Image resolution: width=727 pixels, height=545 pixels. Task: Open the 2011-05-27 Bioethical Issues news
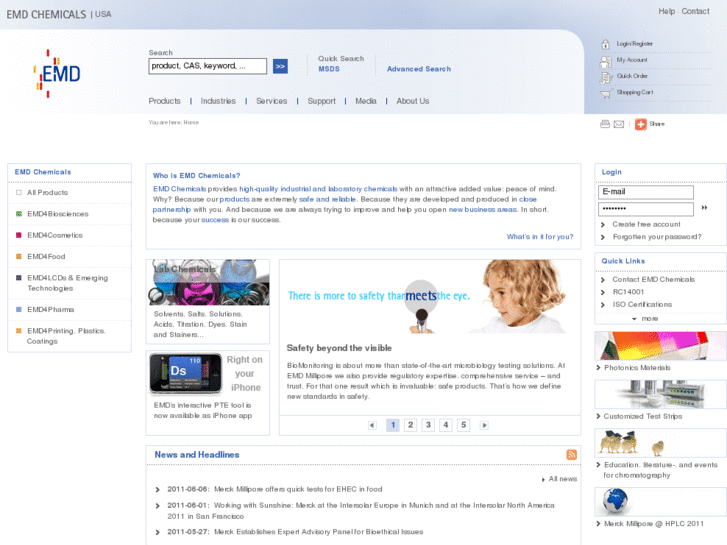click(x=319, y=532)
